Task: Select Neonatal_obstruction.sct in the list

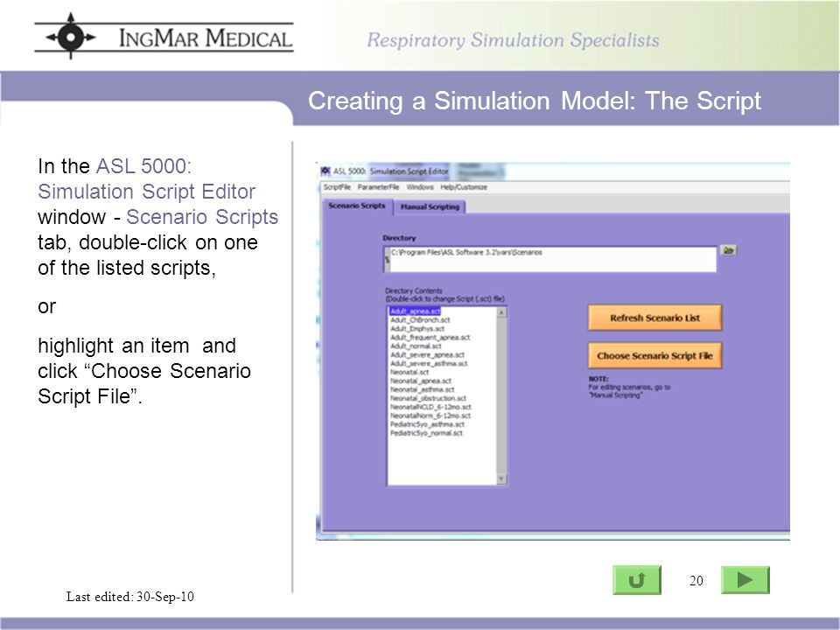Action: 428,398
